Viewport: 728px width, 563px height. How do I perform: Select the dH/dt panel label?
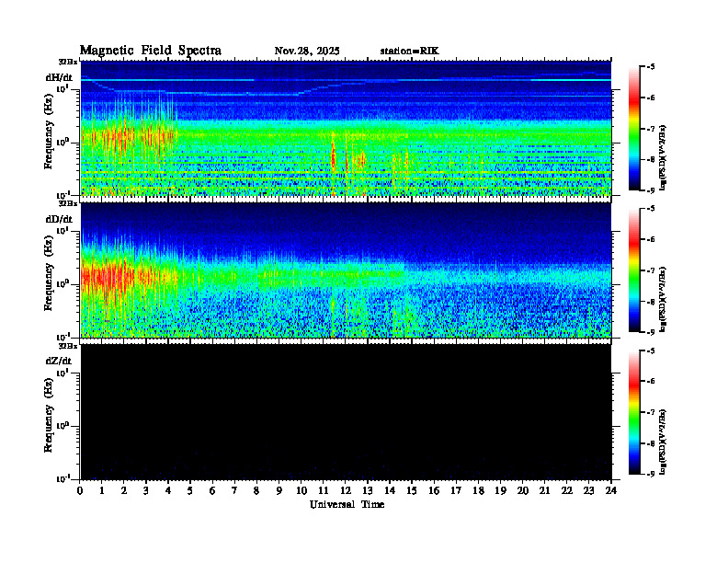pos(59,77)
